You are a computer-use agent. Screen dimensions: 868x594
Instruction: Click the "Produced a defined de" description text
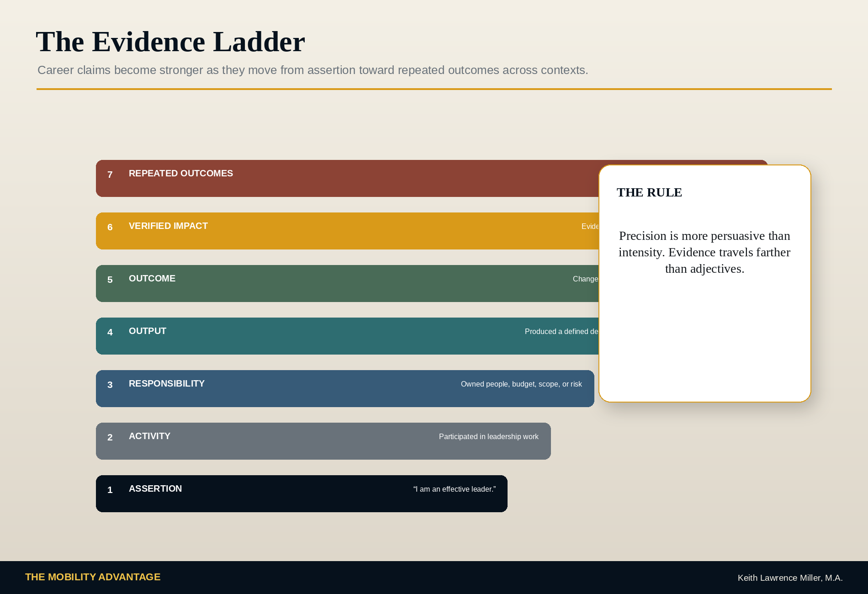point(561,331)
